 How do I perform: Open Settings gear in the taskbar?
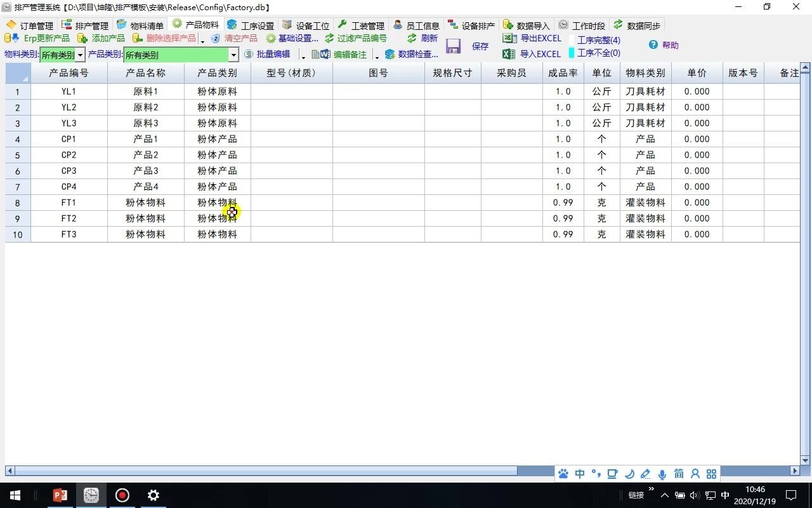pyautogui.click(x=153, y=495)
